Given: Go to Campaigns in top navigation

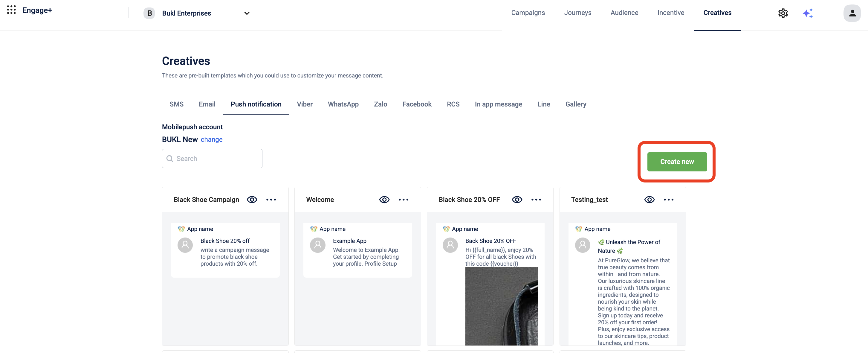Looking at the screenshot, I should (528, 13).
